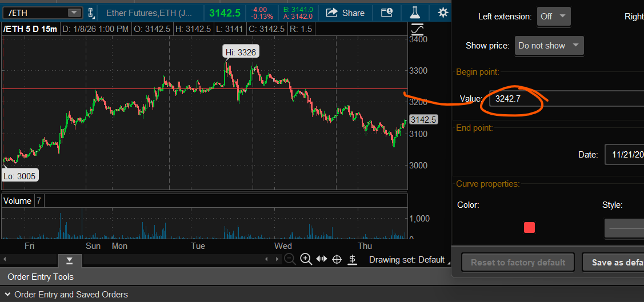Click the price axis scale curve icon
The height and width of the screenshot is (302, 644).
(417, 30)
